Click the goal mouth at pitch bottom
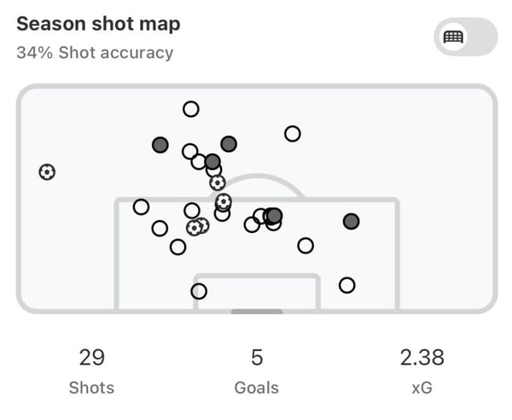The width and height of the screenshot is (512, 420). tap(256, 312)
